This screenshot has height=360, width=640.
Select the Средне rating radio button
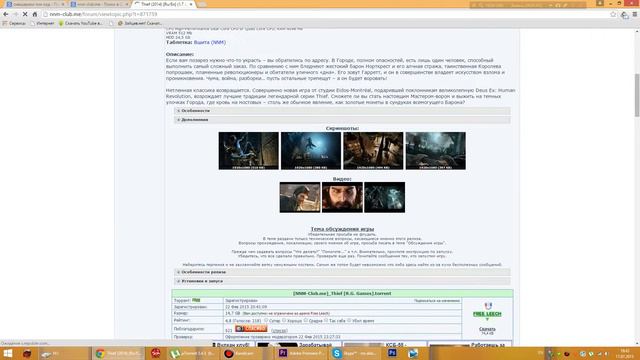pos(306,320)
